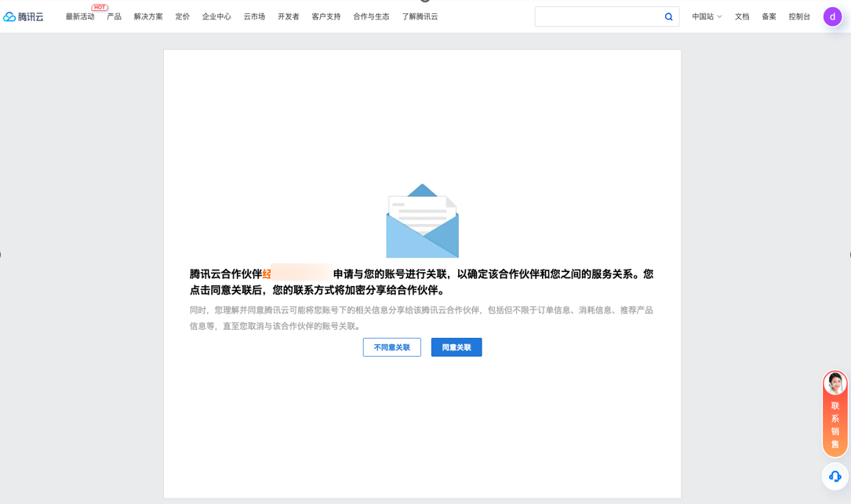Click the 不同意关联 button
The height and width of the screenshot is (504, 851).
(392, 347)
